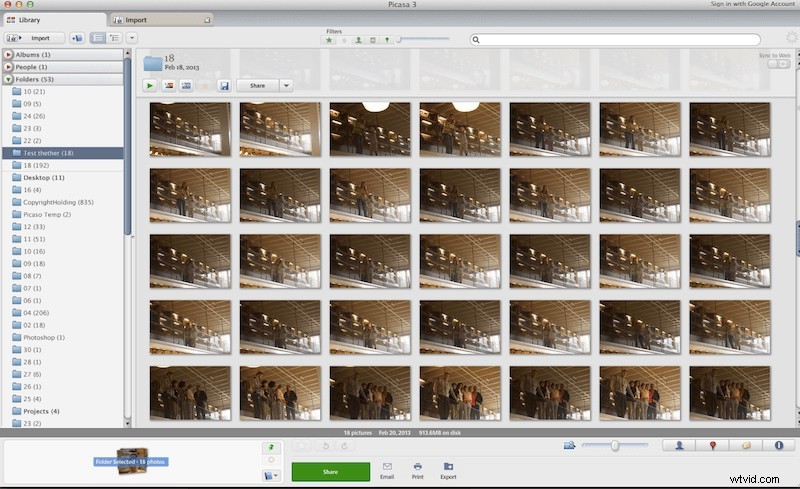Image resolution: width=800 pixels, height=489 pixels.
Task: Switch to tree folder view
Action: coord(115,38)
